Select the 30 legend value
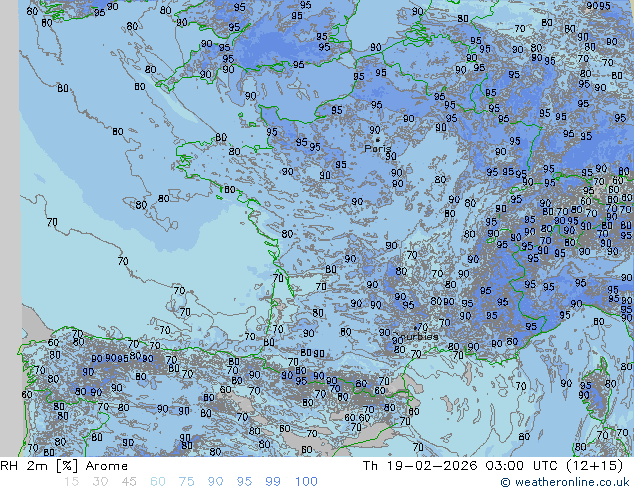The image size is (634, 490). click(x=100, y=482)
